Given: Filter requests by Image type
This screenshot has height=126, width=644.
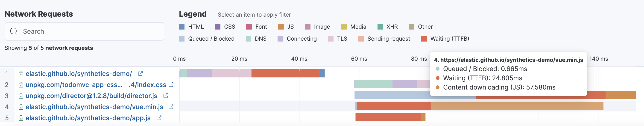Looking at the screenshot, I should pos(317,27).
